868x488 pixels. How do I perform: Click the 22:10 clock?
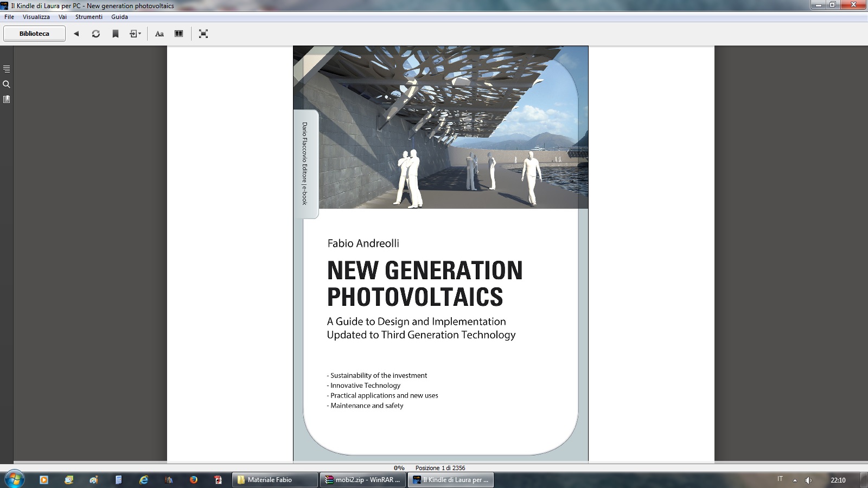coord(838,480)
